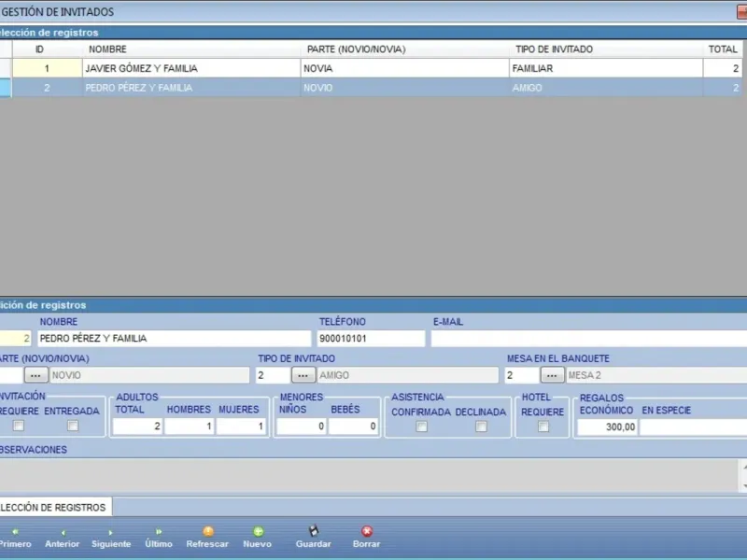Sort by the Nombre column header
Image resolution: width=747 pixels, height=560 pixels.
click(191, 49)
